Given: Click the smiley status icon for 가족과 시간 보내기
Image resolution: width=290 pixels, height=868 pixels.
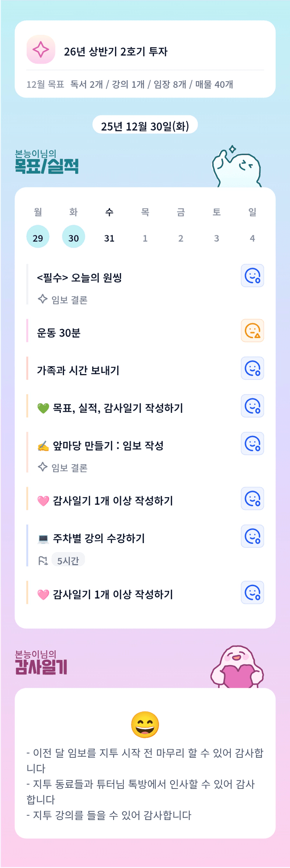Looking at the screenshot, I should (252, 368).
